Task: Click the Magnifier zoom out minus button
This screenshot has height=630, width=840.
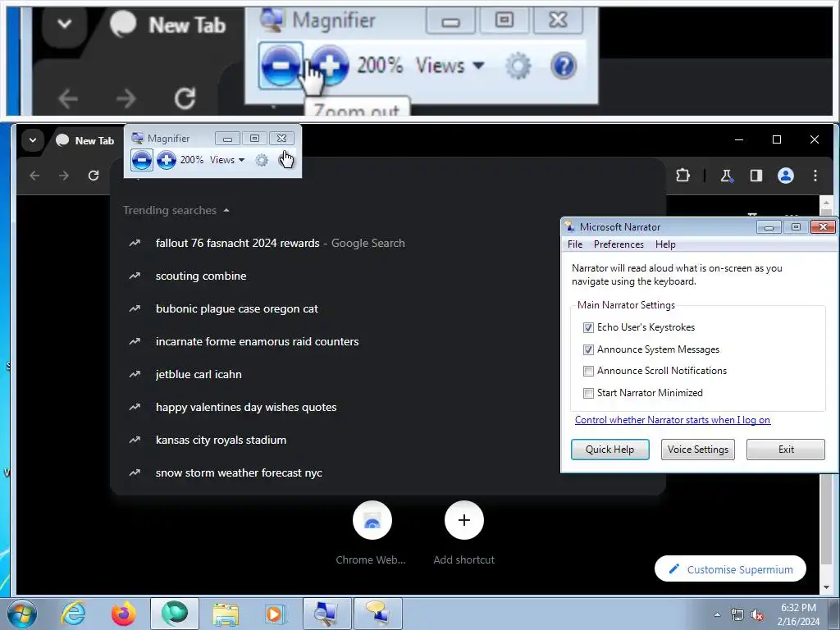Action: (142, 160)
